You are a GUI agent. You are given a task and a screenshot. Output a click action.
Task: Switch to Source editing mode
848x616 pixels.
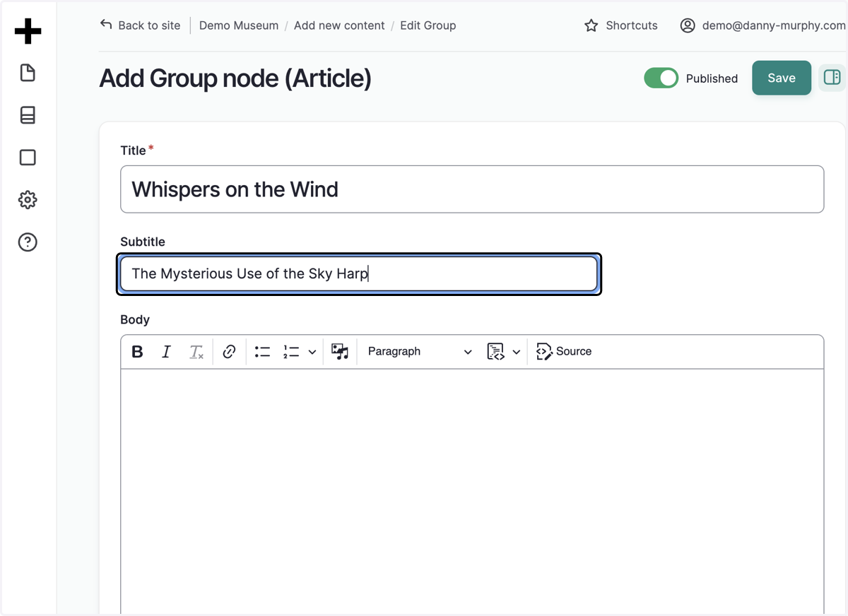[x=564, y=352]
